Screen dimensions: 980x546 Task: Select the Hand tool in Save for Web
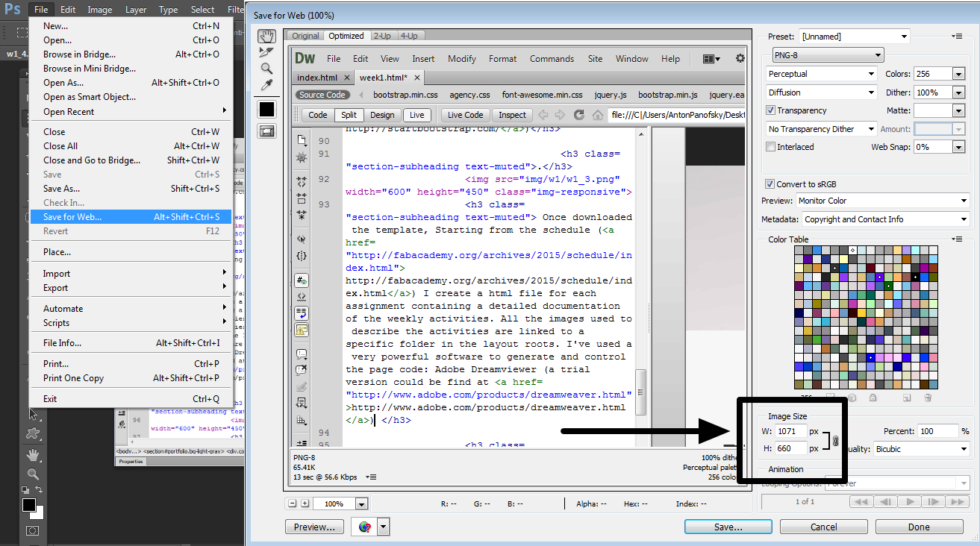coord(266,36)
